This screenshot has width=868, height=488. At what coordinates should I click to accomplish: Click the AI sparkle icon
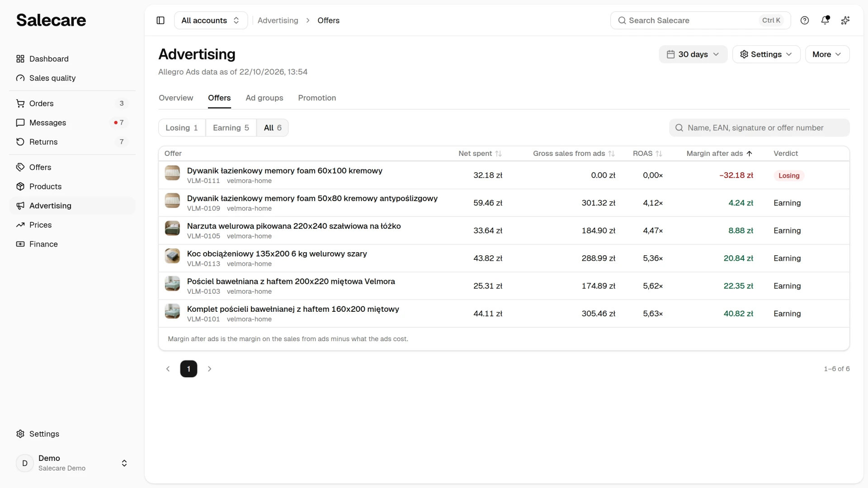click(x=845, y=20)
